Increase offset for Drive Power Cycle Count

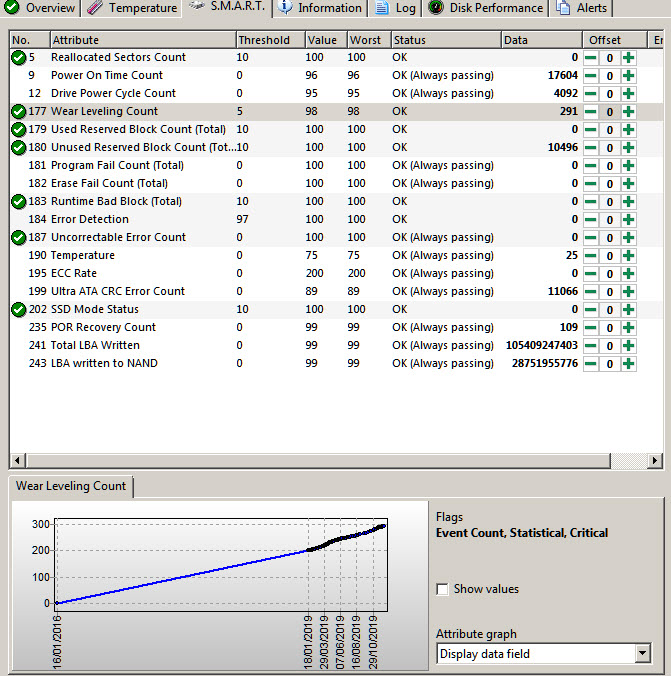[629, 94]
